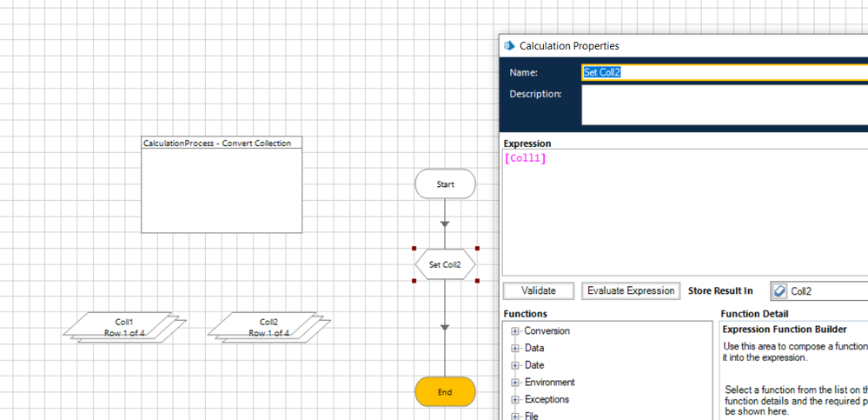
Task: Select the Start stage on the canvas
Action: 445,184
